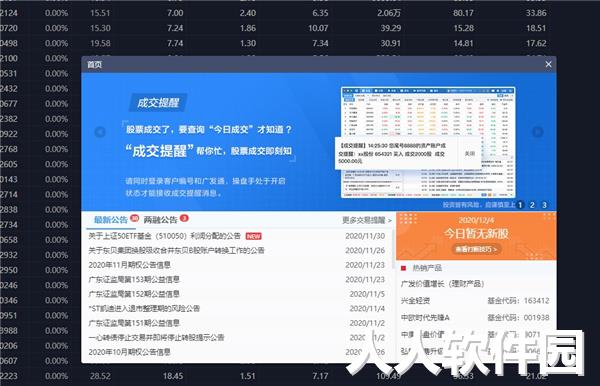
Task: Click the 成交提醒 banner screenshot thumbnail
Action: coord(428,142)
